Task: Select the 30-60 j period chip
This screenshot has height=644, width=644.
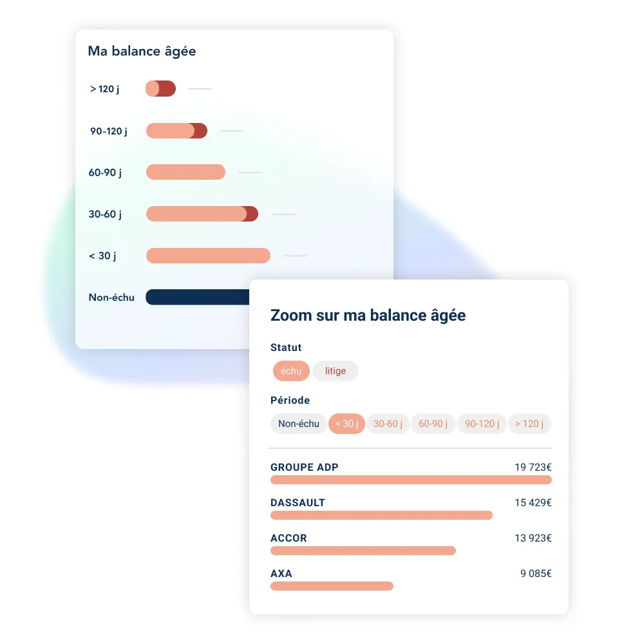Action: tap(388, 424)
